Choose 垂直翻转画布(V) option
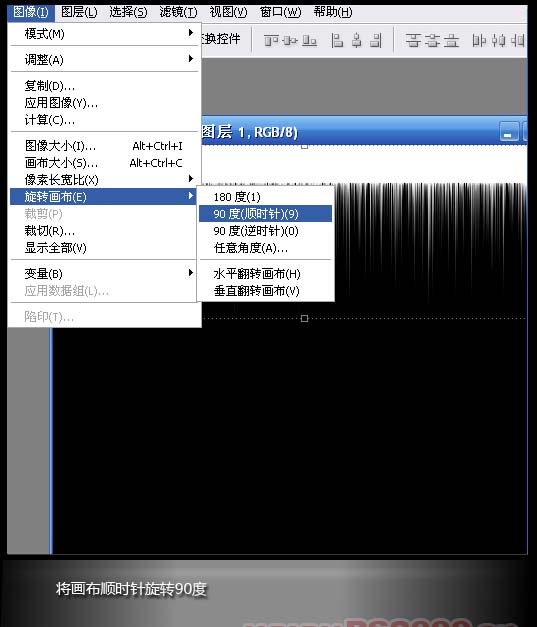 pyautogui.click(x=266, y=291)
